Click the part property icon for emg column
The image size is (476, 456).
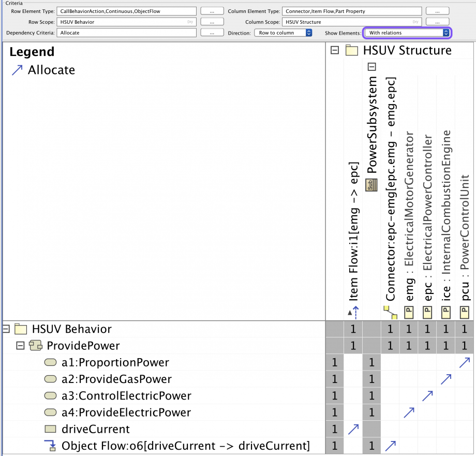click(408, 312)
